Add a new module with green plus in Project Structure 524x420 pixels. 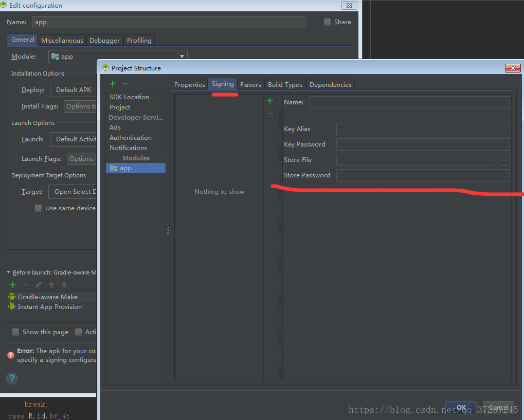tap(113, 84)
